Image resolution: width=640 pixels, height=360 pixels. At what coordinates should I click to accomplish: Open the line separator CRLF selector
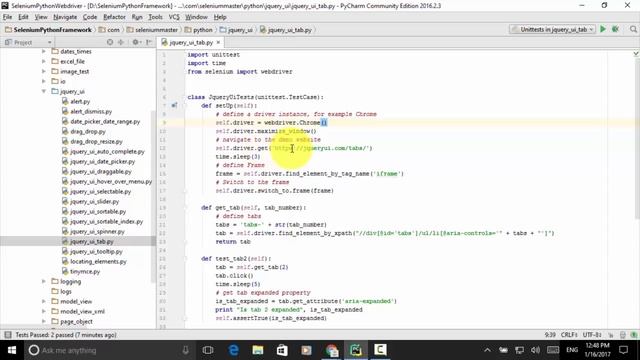point(569,335)
